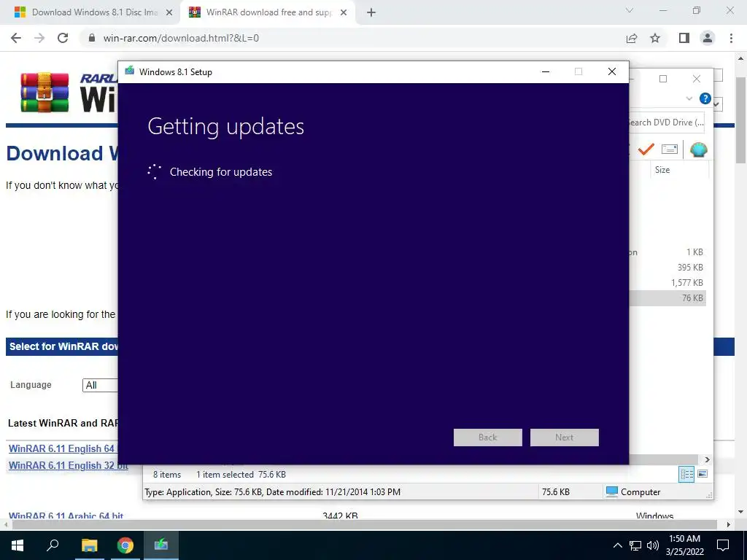Viewport: 747px width, 560px height.
Task: Open Chrome side panel icon
Action: pos(684,38)
